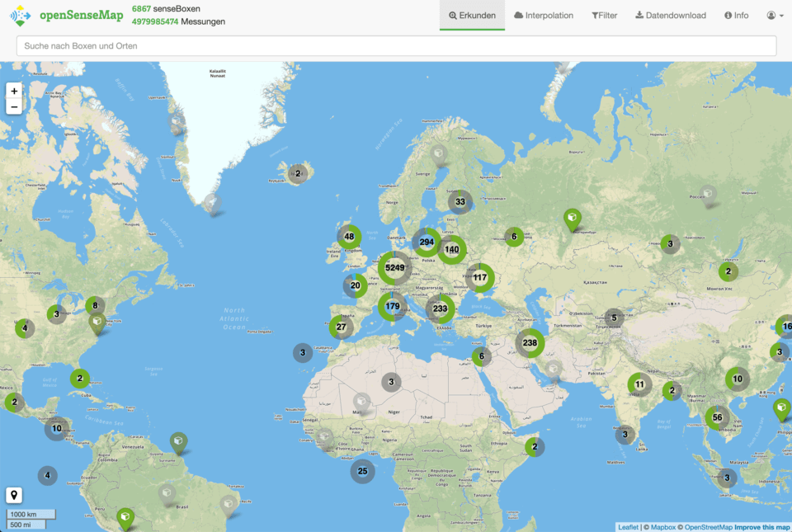Zoom in using the plus button
This screenshot has height=532, width=792.
point(14,90)
